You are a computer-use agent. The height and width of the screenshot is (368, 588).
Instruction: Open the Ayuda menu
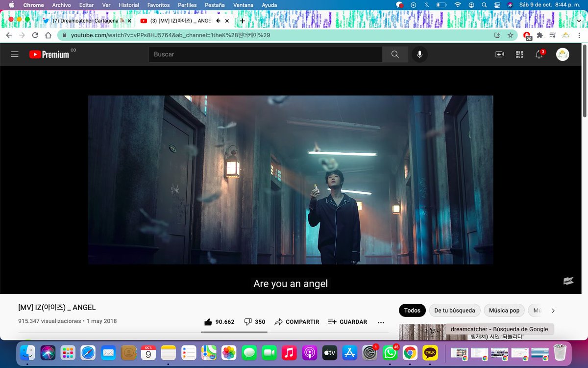click(x=269, y=5)
